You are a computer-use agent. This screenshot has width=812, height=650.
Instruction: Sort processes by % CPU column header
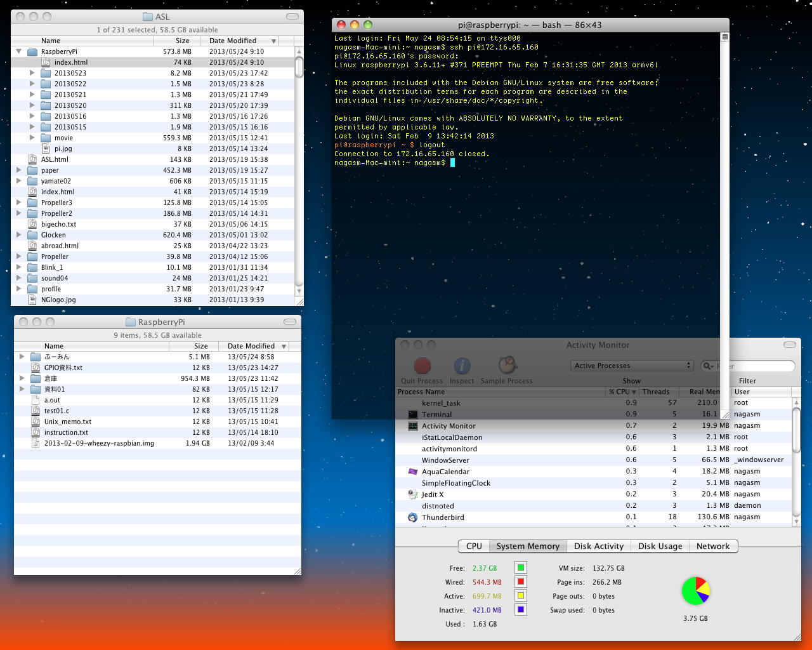coord(622,392)
